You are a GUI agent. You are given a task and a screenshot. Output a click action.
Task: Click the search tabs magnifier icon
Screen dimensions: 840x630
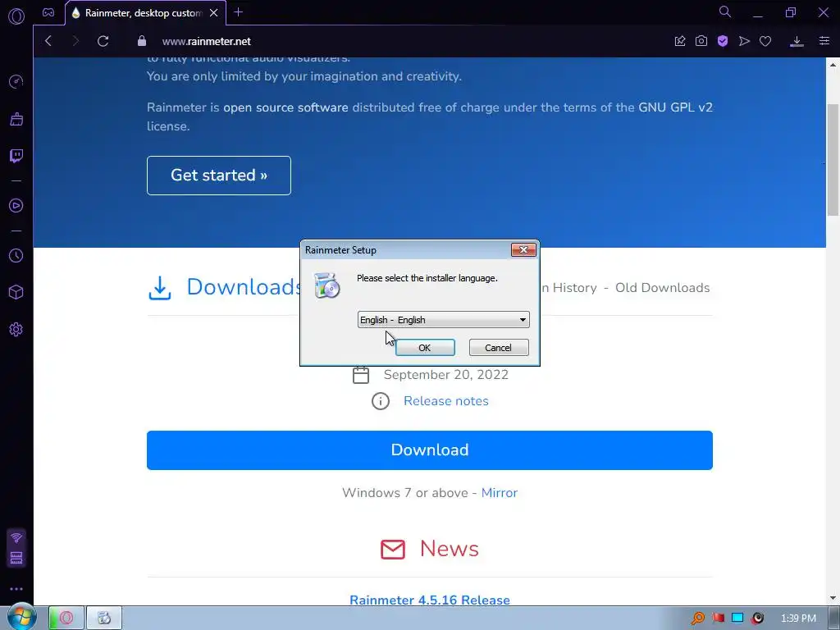725,11
